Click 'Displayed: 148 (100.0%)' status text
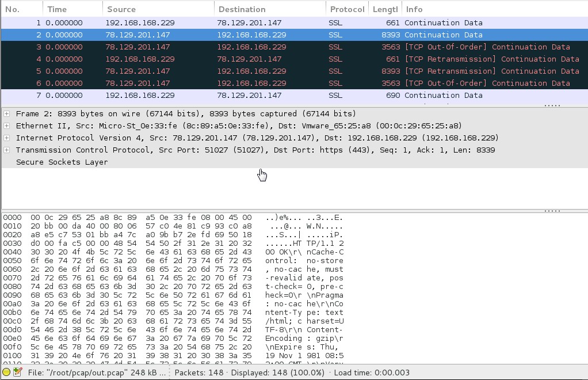The width and height of the screenshot is (588, 380). coord(277,373)
